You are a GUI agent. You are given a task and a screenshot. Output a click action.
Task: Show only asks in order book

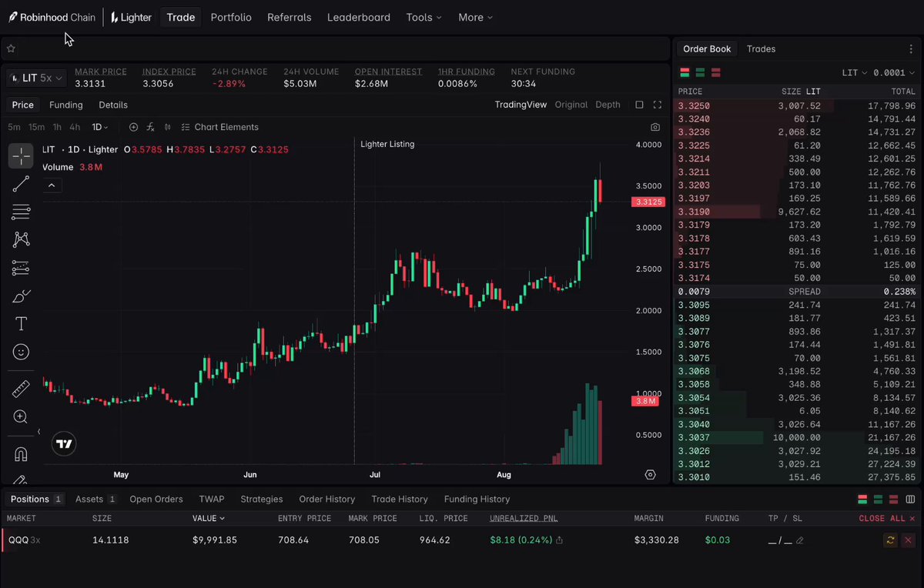point(715,73)
